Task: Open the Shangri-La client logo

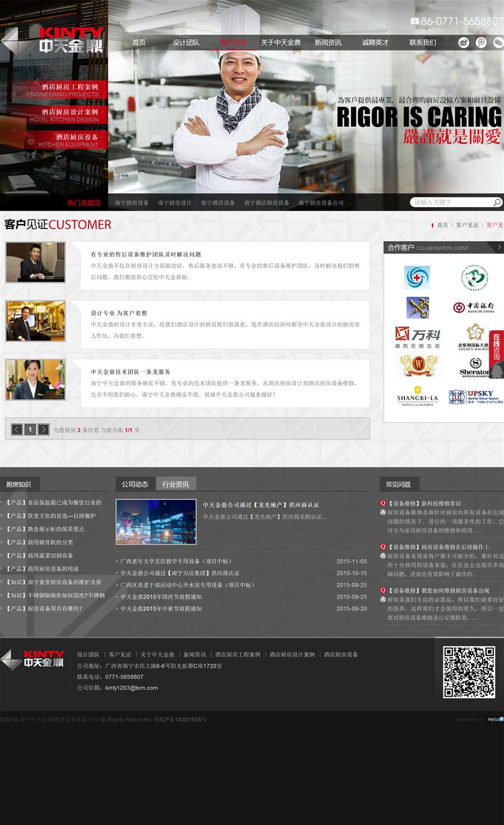Action: pos(417,396)
